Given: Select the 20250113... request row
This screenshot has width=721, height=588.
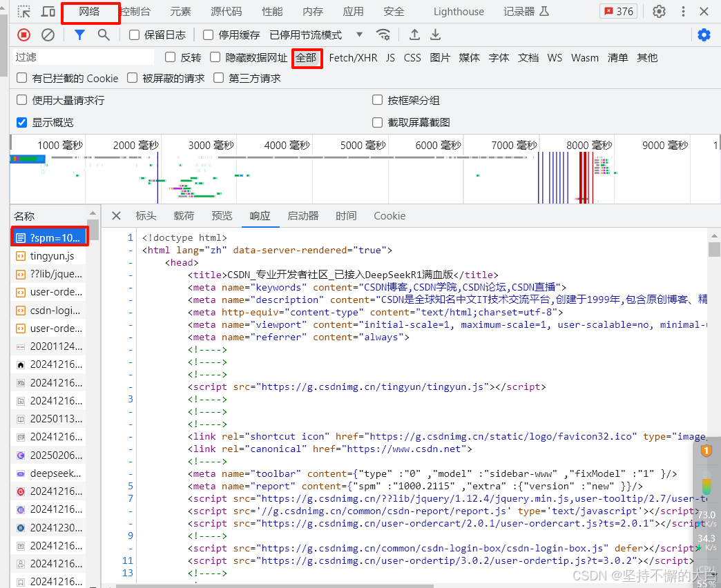Looking at the screenshot, I should [48, 419].
